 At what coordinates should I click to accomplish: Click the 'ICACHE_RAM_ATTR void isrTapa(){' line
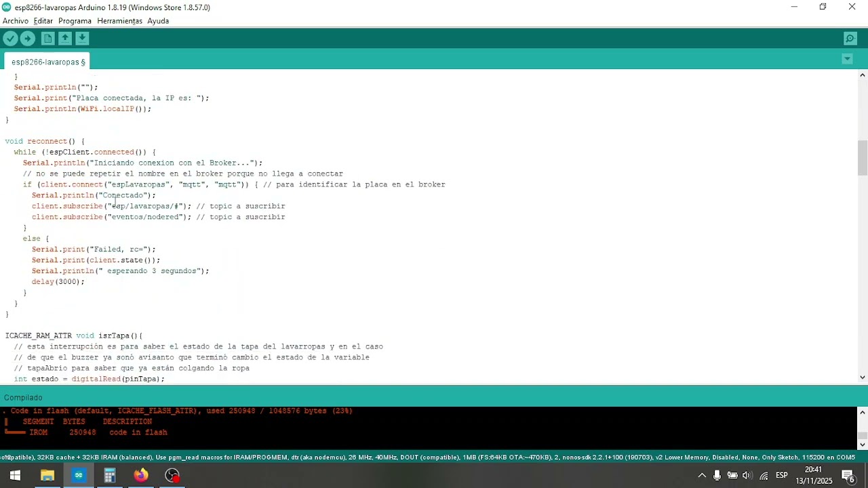pos(74,335)
